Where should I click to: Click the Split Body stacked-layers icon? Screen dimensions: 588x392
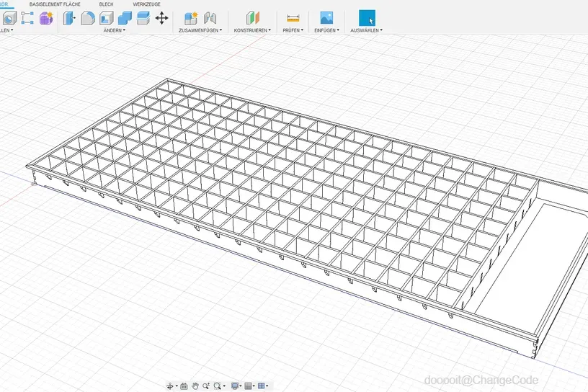(x=143, y=18)
